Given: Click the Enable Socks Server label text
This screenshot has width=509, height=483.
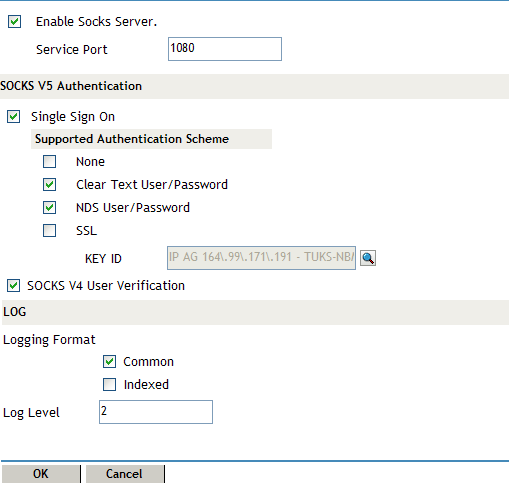Looking at the screenshot, I should pos(96,22).
